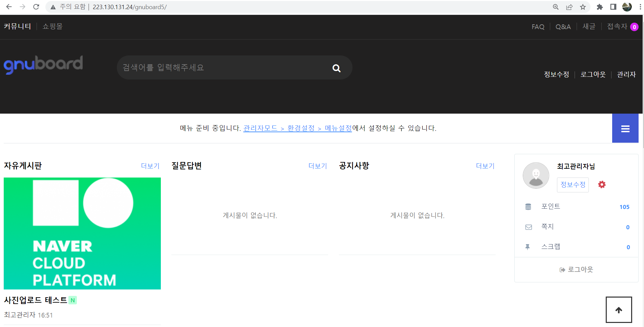Screen dimensions: 644x327
Task: Click the 포인트 label
Action: [x=551, y=206]
